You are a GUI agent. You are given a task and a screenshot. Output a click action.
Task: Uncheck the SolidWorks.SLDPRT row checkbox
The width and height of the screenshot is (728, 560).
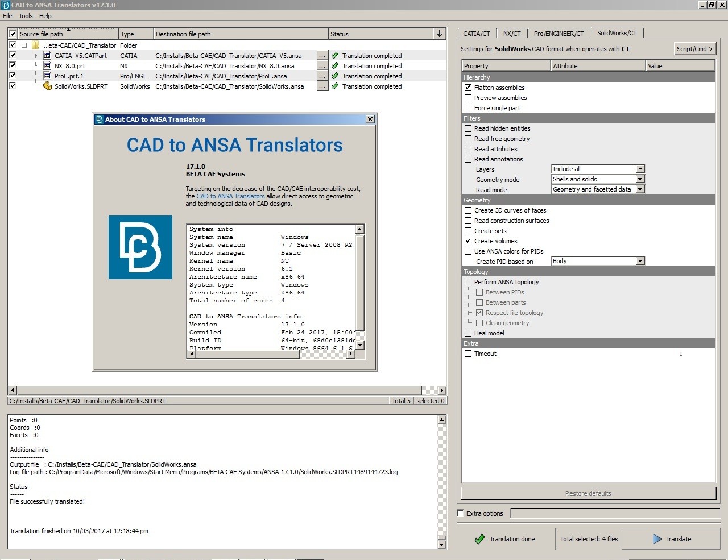[13, 86]
